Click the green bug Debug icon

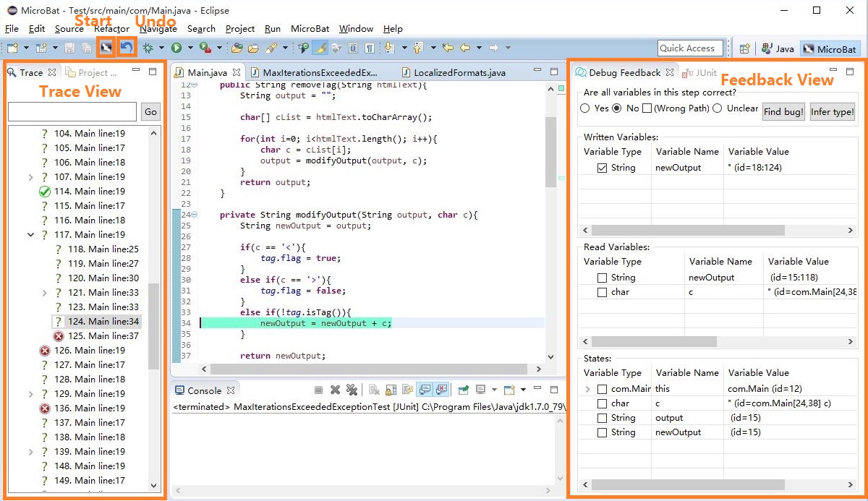148,48
